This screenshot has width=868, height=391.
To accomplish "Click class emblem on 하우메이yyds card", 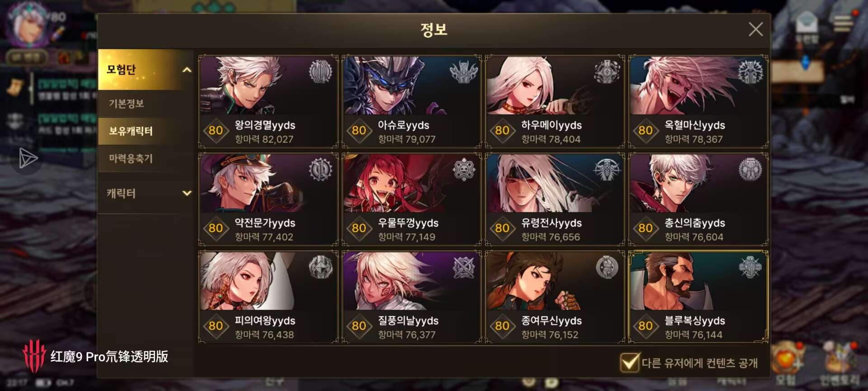I will click(607, 72).
